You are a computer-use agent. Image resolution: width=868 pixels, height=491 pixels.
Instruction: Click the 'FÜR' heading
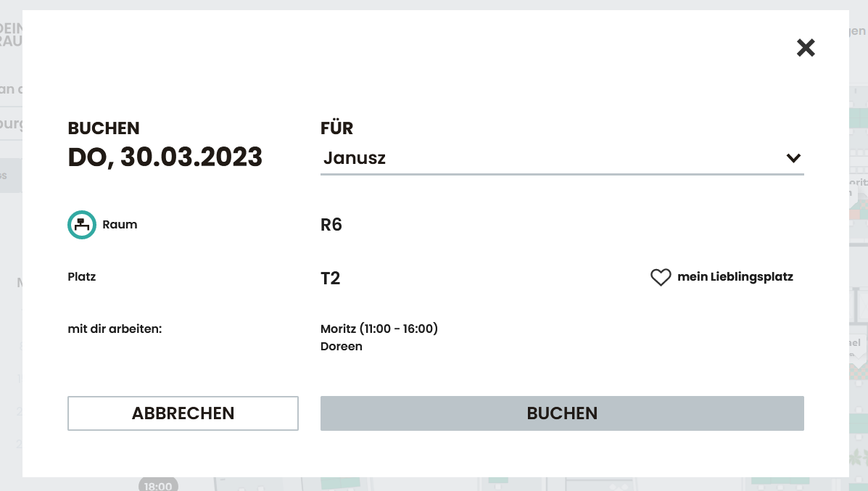pos(337,128)
